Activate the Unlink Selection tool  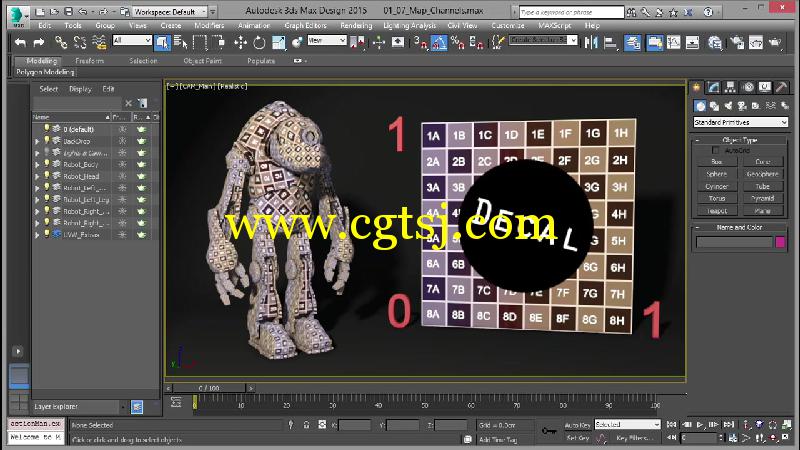(x=80, y=43)
